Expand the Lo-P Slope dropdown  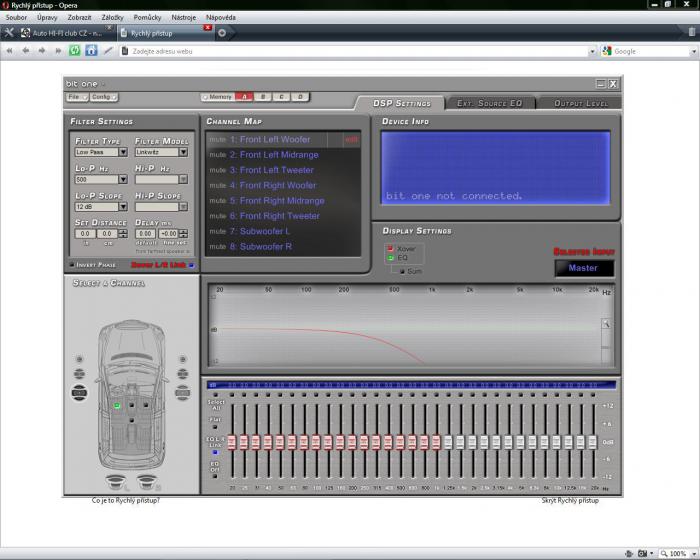click(x=123, y=207)
